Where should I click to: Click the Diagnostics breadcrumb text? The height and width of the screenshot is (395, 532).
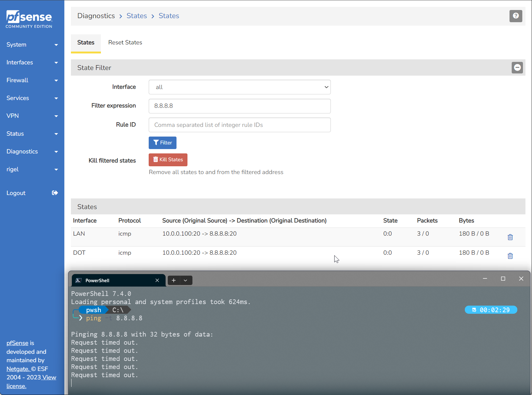click(96, 16)
